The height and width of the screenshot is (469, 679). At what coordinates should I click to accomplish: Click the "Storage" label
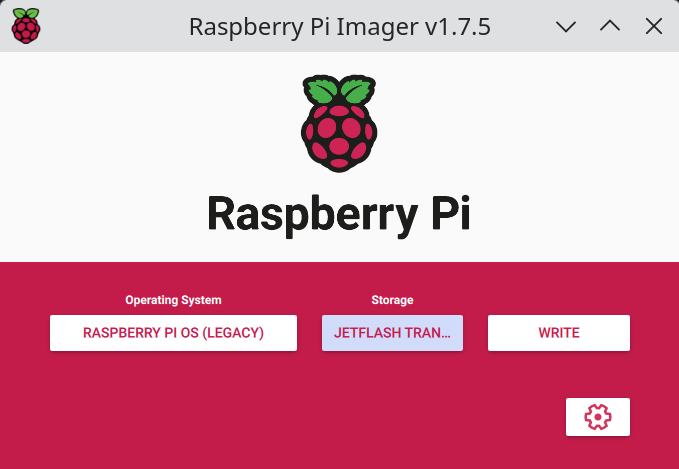point(392,300)
